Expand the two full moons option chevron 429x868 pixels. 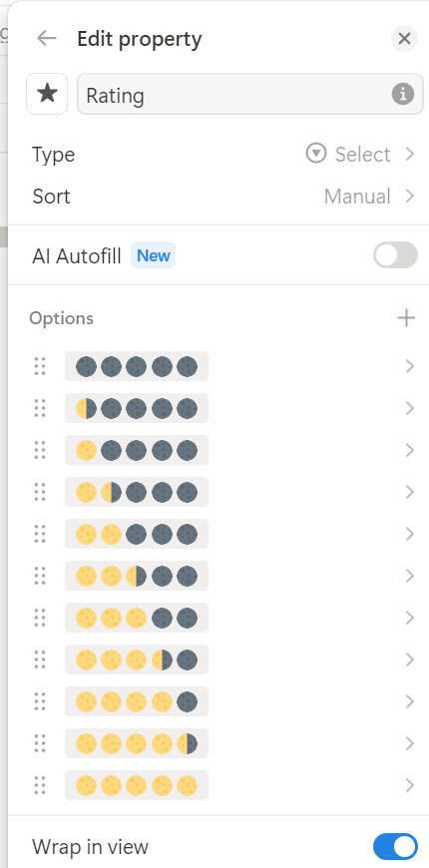pos(410,534)
